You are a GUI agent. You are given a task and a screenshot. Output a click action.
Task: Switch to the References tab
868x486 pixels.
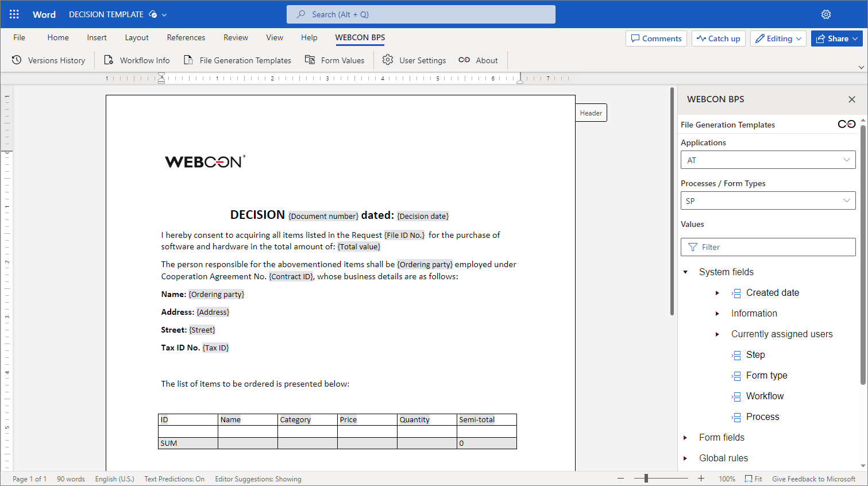pyautogui.click(x=186, y=37)
